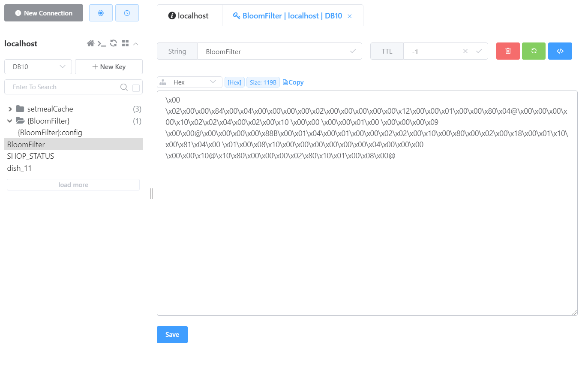Switch to the localhost info tab

point(189,16)
